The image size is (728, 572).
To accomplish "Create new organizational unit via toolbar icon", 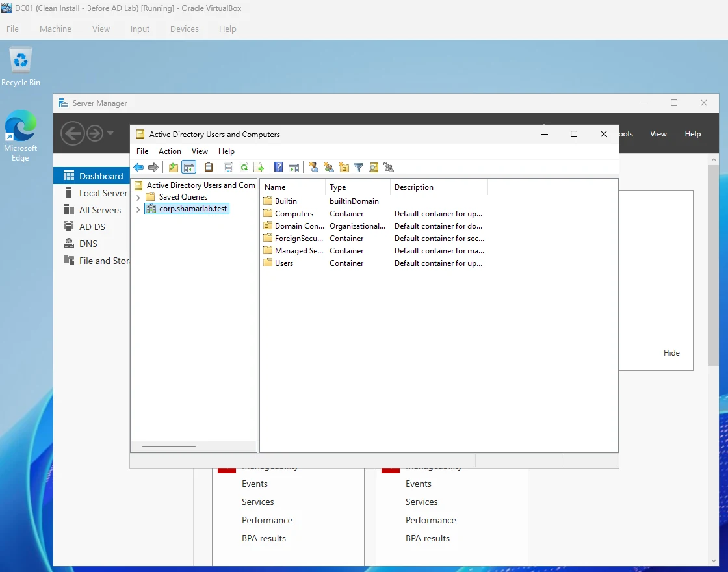I will point(344,168).
